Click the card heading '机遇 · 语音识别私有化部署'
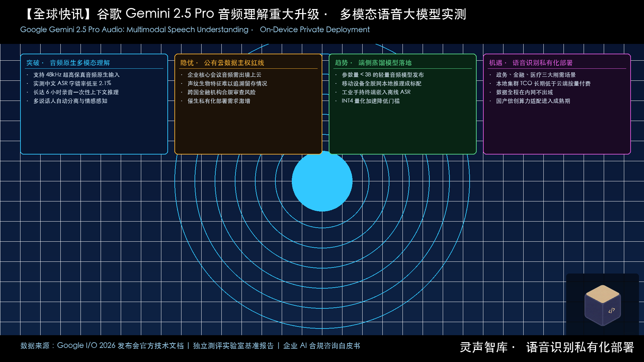The image size is (644, 362). tap(531, 63)
